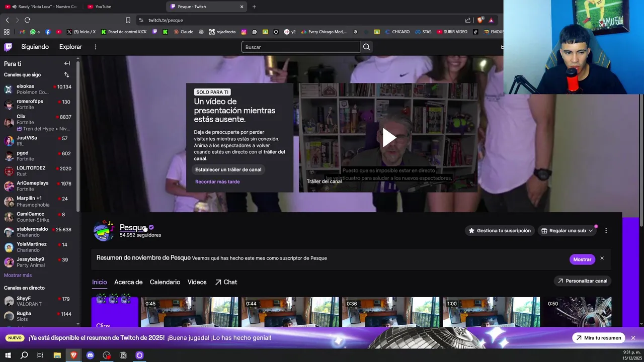Open the WhatsApp bookmark

pyautogui.click(x=35, y=32)
